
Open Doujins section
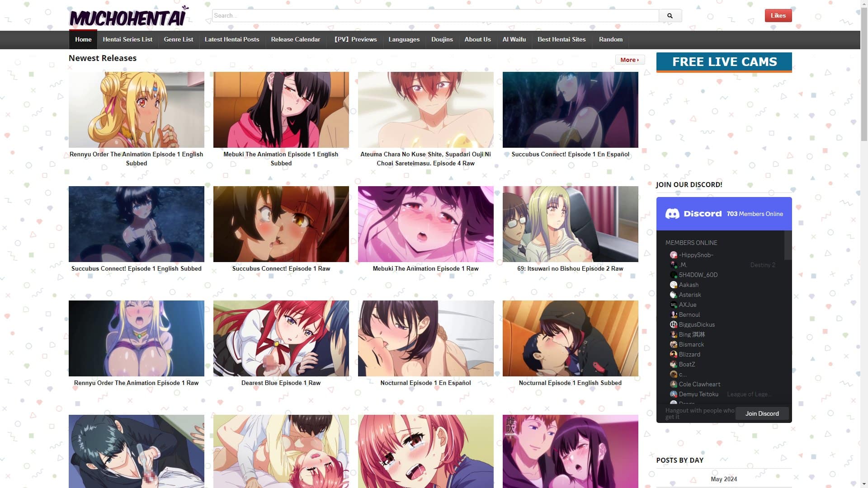tap(442, 40)
